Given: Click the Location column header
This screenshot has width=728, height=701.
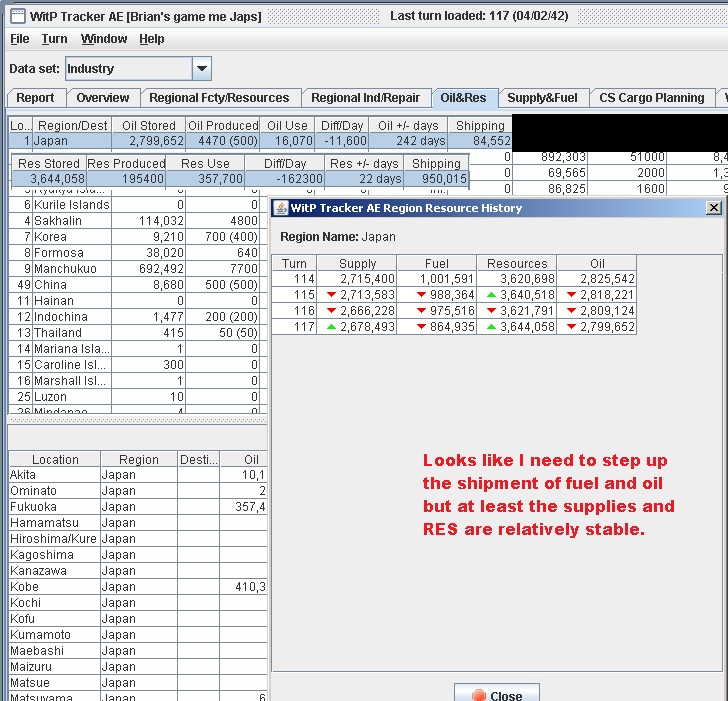Looking at the screenshot, I should coord(55,459).
